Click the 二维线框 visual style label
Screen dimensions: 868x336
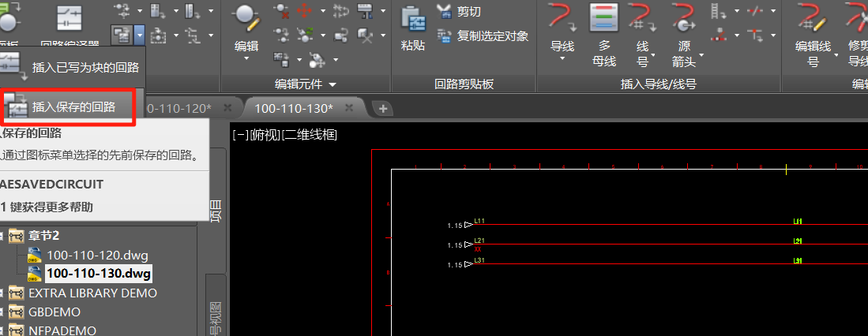[x=310, y=134]
